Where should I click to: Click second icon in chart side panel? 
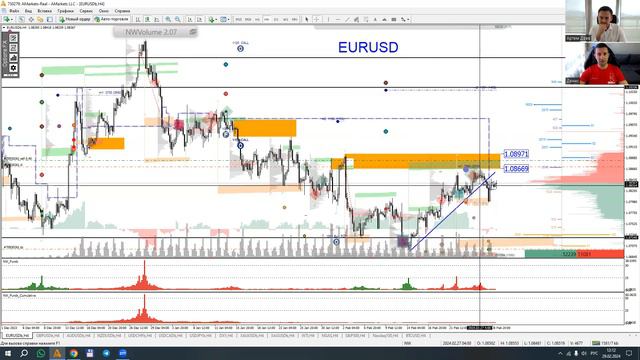pos(13,48)
